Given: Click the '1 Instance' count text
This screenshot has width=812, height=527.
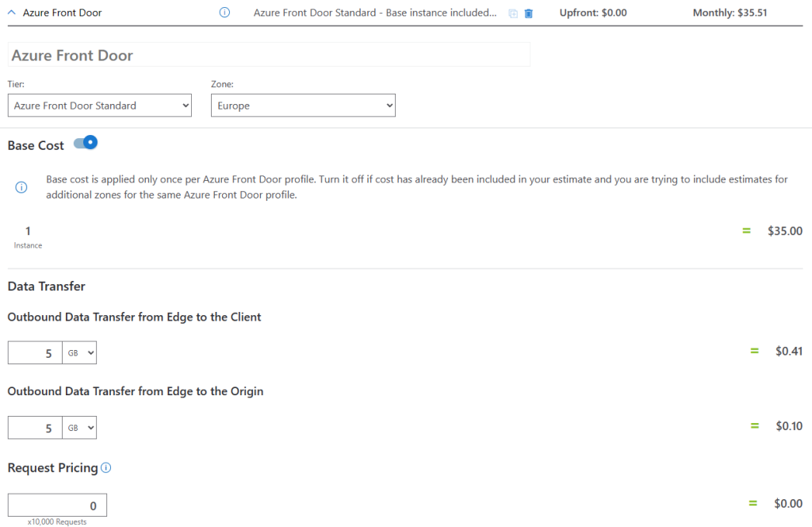Looking at the screenshot, I should pyautogui.click(x=28, y=237).
